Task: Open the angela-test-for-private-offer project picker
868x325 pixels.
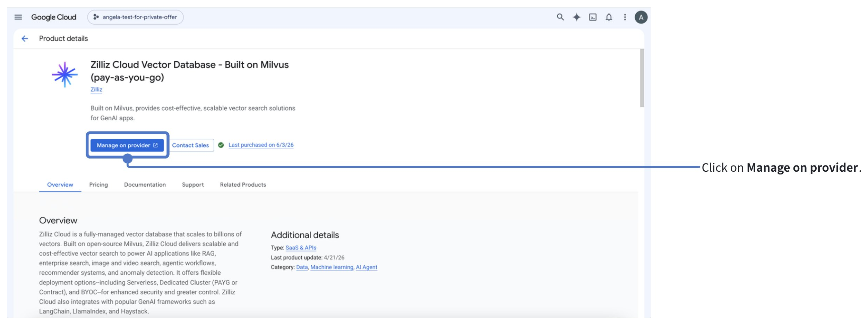Action: (x=135, y=17)
